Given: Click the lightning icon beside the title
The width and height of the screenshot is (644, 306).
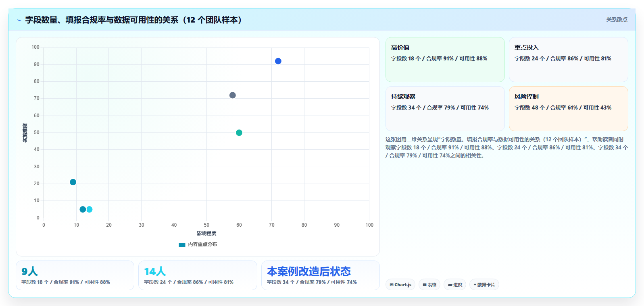Looking at the screenshot, I should 19,20.
